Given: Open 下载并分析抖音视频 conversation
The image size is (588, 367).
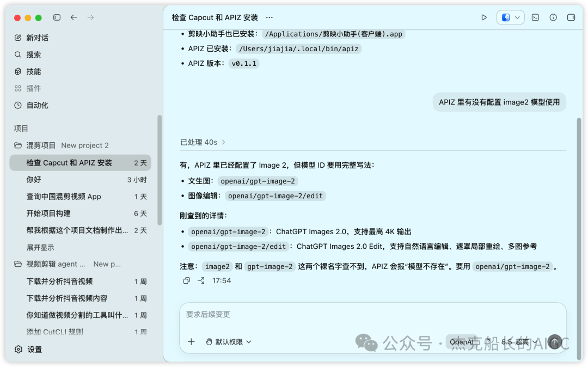Looking at the screenshot, I should click(x=81, y=281).
